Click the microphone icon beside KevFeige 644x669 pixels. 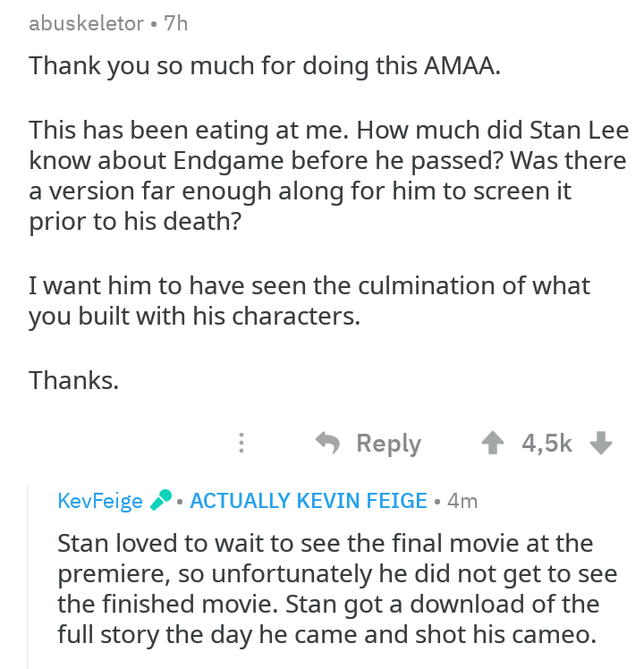[x=160, y=501]
